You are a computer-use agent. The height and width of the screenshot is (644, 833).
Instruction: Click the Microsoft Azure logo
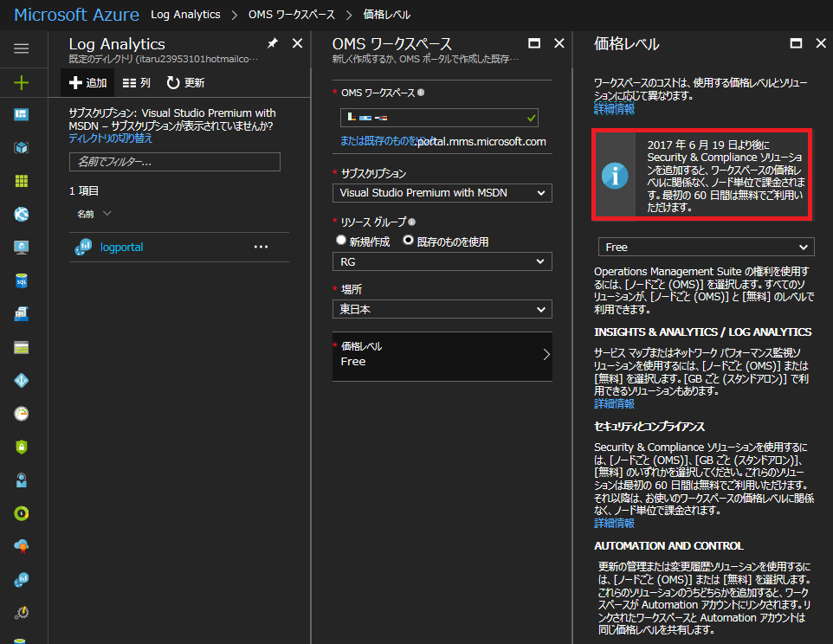pyautogui.click(x=76, y=15)
